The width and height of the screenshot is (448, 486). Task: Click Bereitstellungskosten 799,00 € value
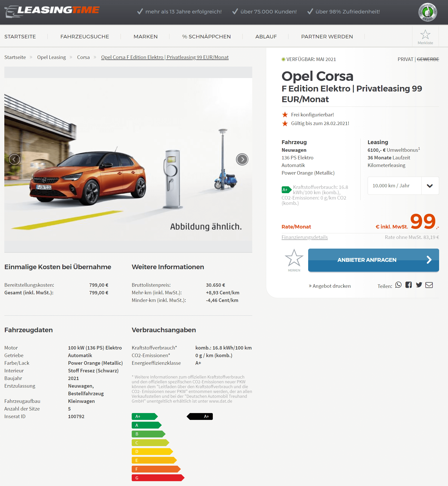99,285
